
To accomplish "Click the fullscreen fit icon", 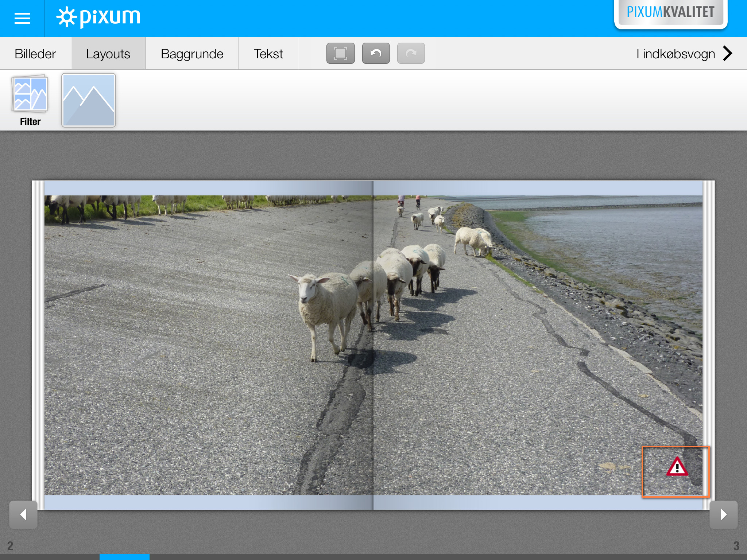I will tap(340, 53).
